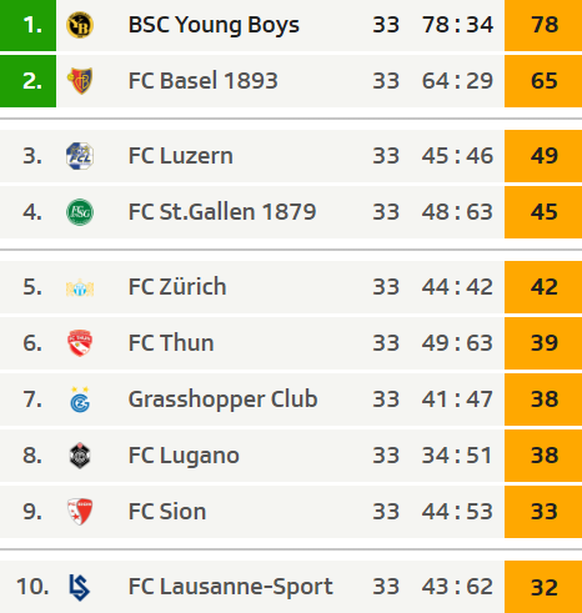Click the orange 49 points cell for Luzern

point(543,156)
